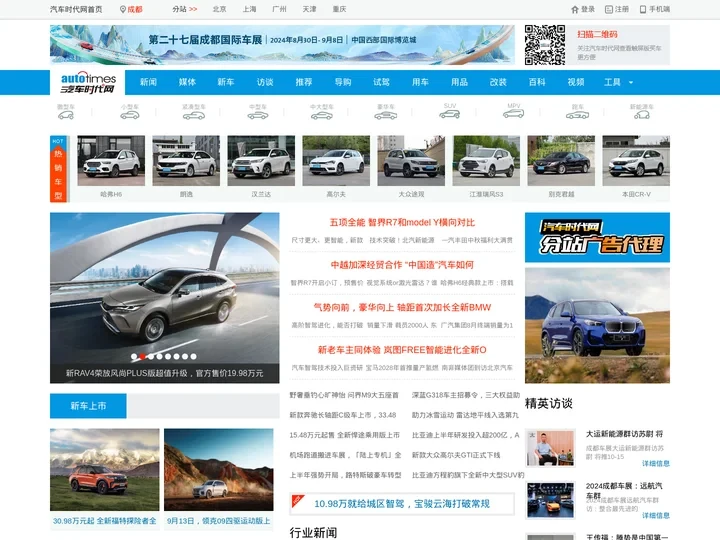The image size is (720, 540).
Task: Select the 中大型车 car type icon
Action: click(321, 115)
